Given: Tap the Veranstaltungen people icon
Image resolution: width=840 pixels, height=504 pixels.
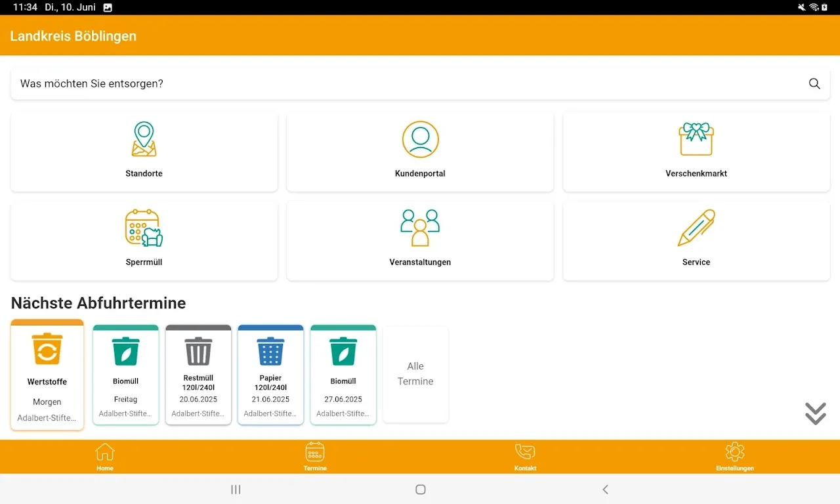Looking at the screenshot, I should (x=420, y=228).
